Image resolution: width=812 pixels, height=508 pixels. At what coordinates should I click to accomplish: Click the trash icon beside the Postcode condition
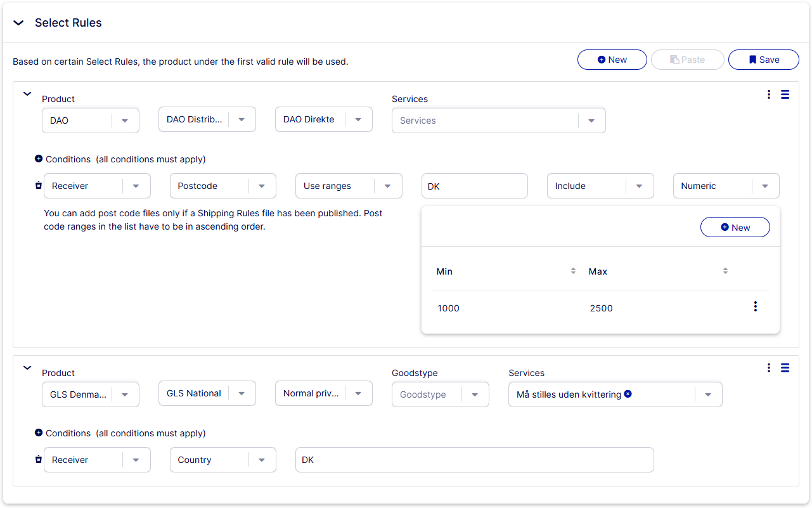click(x=38, y=186)
